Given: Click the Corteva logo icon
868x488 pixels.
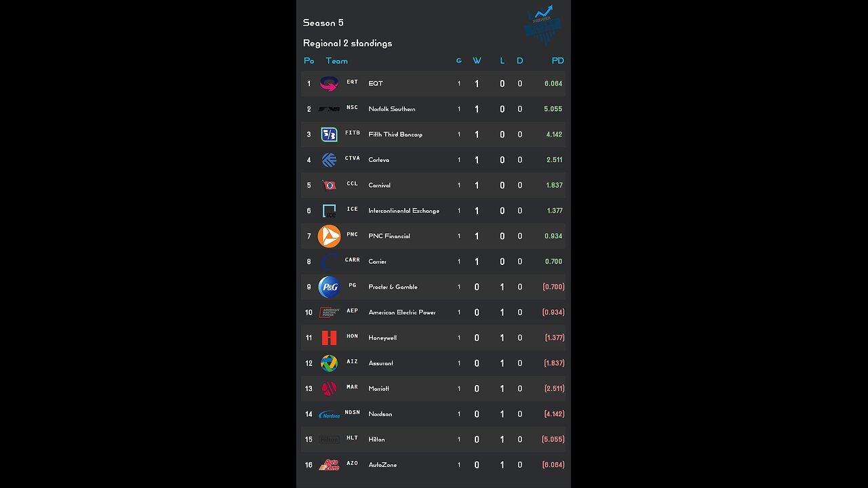Looking at the screenshot, I should tap(329, 160).
